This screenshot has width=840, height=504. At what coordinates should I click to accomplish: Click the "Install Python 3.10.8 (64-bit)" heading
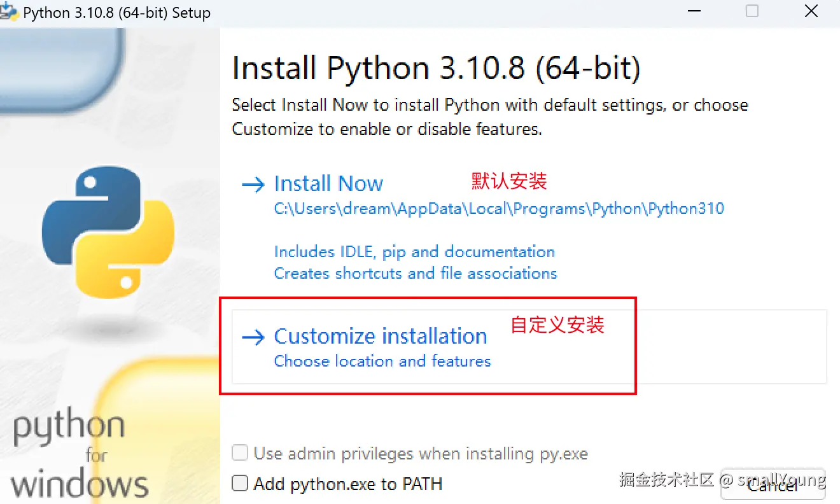[x=436, y=68]
